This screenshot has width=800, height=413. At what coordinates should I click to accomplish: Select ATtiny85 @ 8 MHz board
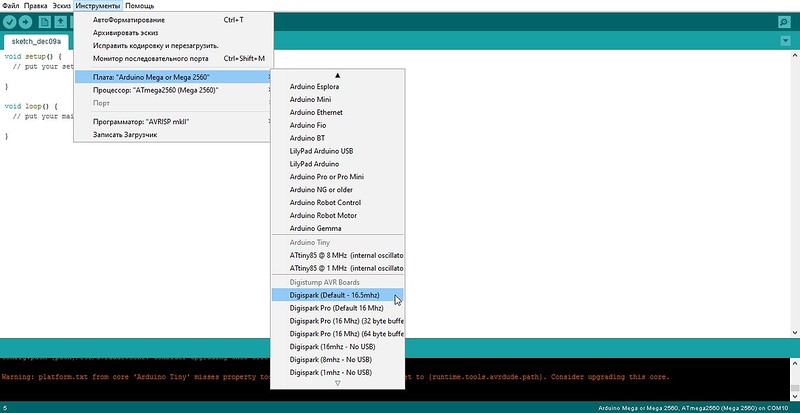click(337, 255)
